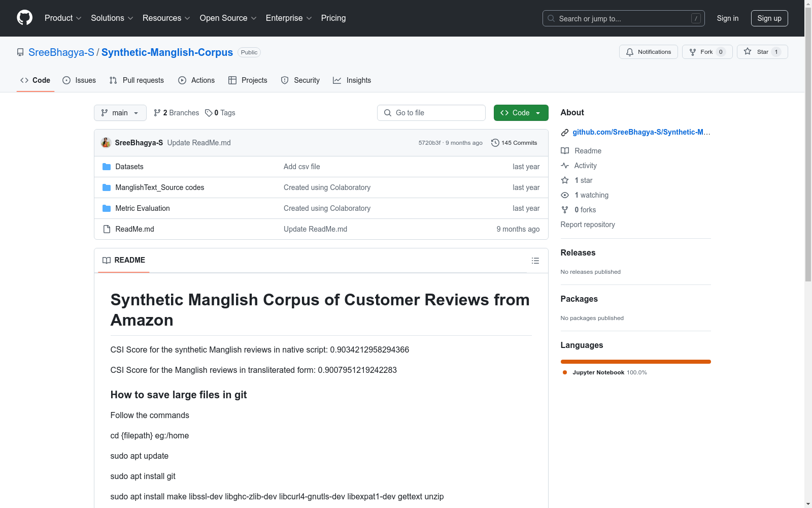Click the repository icon beside SreeBhagya-S

(20, 52)
